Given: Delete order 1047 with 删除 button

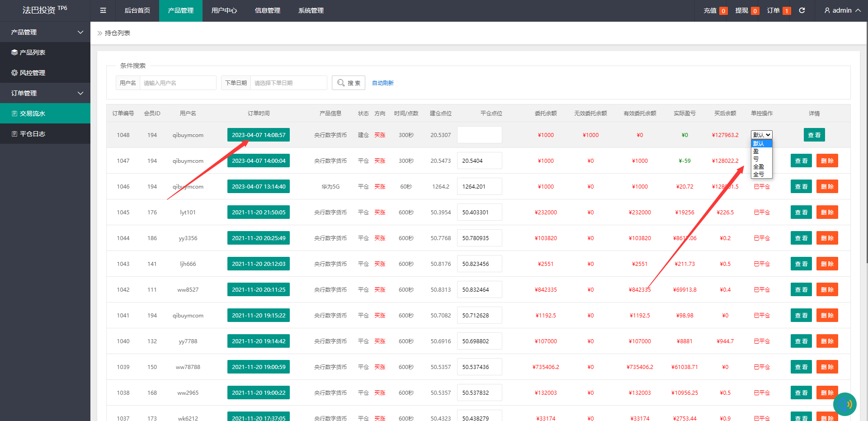Looking at the screenshot, I should [827, 161].
